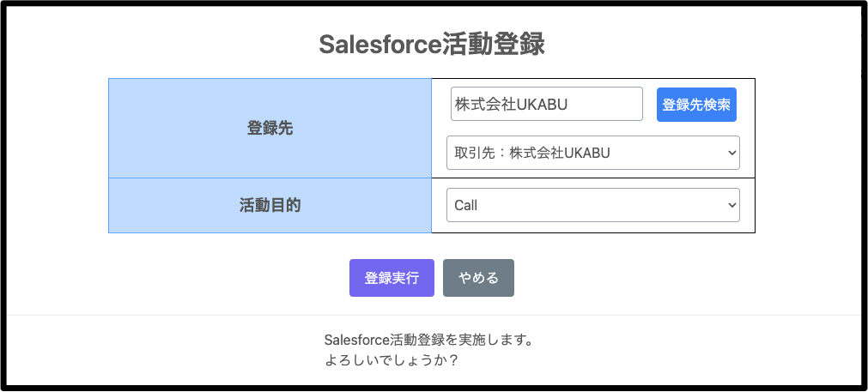
Task: Focus the 株式会社UKABU text input field
Action: click(546, 104)
